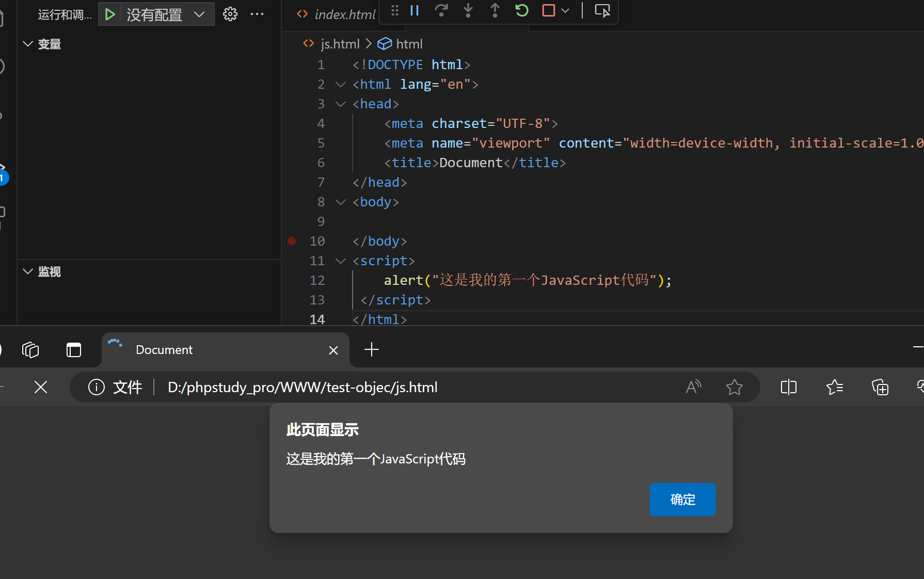Fold the body tag at line 8

tap(341, 202)
